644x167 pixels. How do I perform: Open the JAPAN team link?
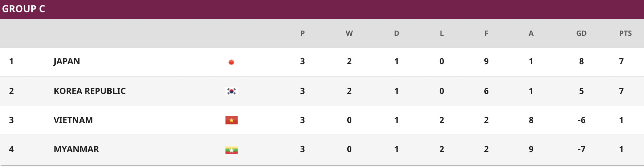67,62
